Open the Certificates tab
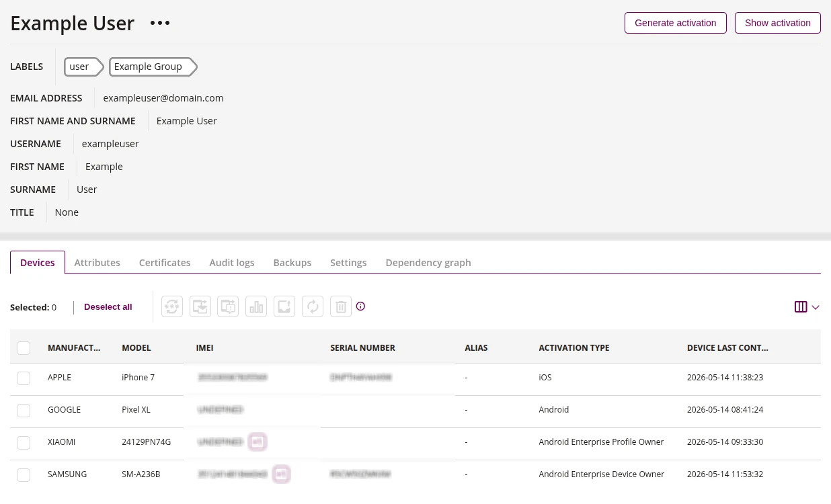This screenshot has height=504, width=831. click(x=165, y=263)
